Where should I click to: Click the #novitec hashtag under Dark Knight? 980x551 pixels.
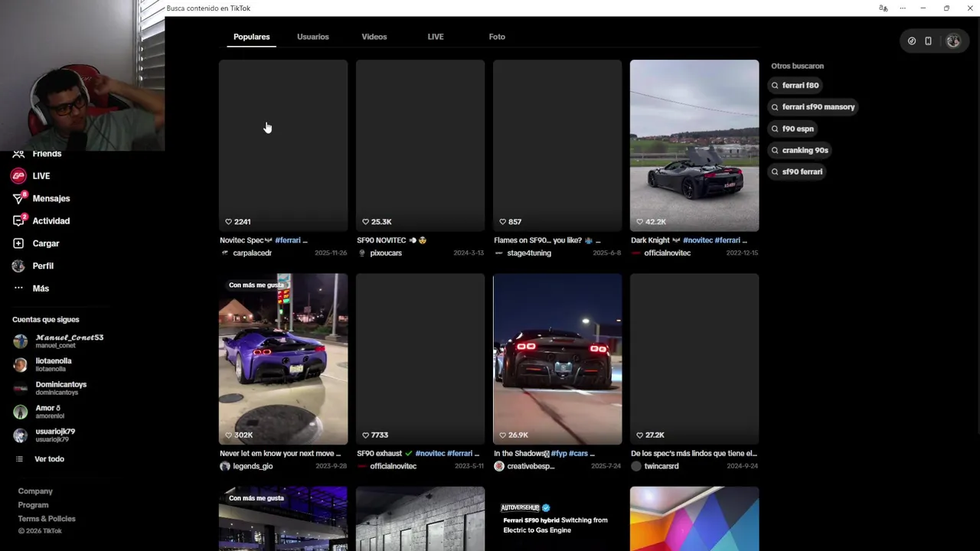click(x=697, y=240)
